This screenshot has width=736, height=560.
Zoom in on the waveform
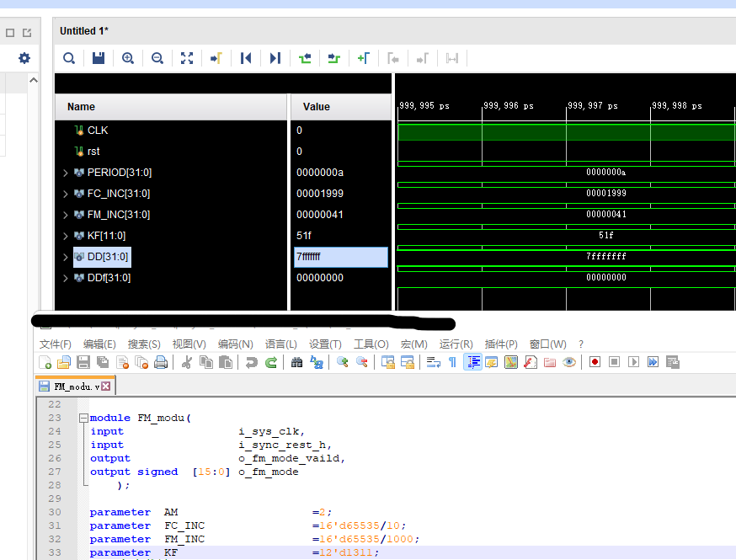(128, 58)
